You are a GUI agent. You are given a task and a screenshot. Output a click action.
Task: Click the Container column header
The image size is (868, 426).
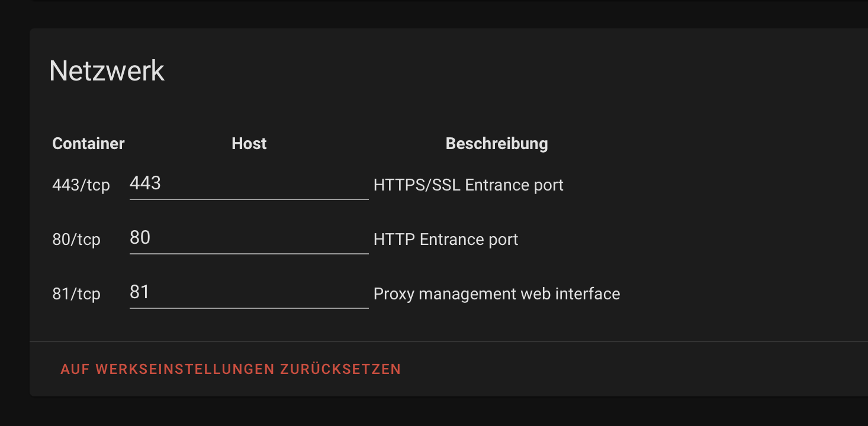pyautogui.click(x=88, y=143)
